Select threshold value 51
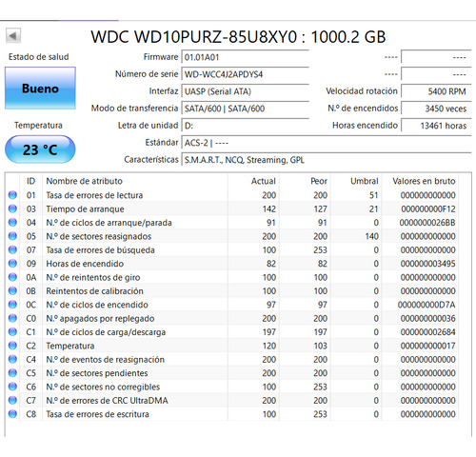Viewport: 476px width, 457px height. click(374, 195)
